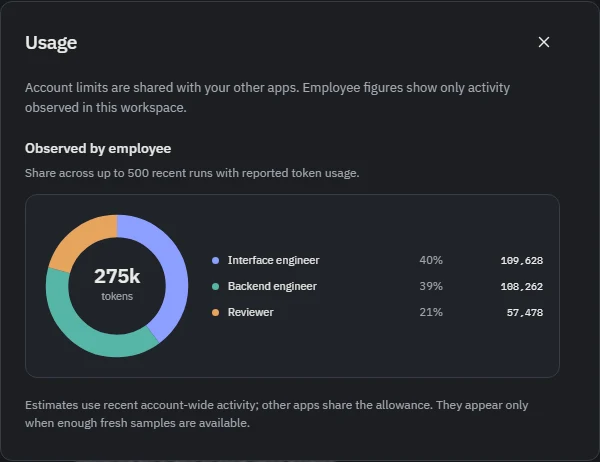Click the 'Share across up to 500' caption
The width and height of the screenshot is (600, 462).
coord(192,173)
